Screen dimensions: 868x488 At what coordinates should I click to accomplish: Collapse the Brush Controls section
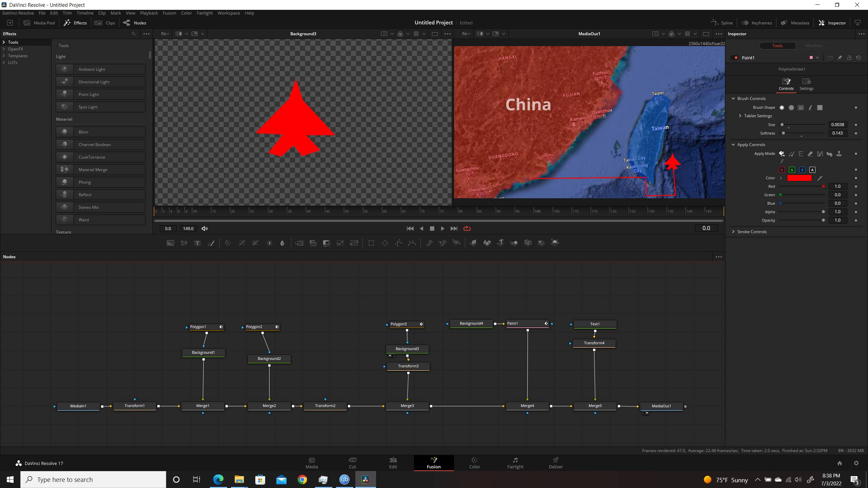click(733, 98)
